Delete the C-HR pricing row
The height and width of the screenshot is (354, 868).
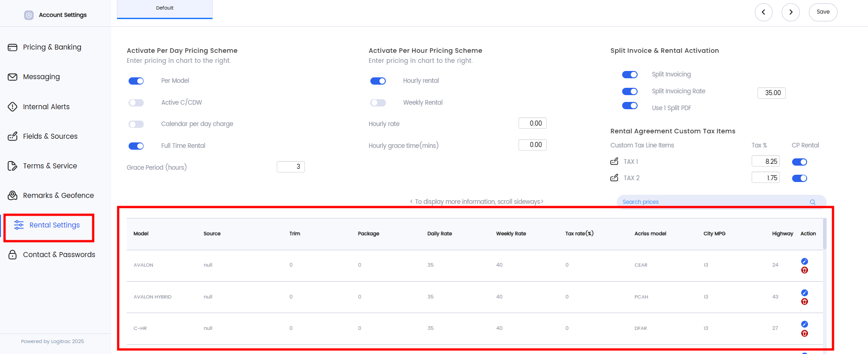804,334
